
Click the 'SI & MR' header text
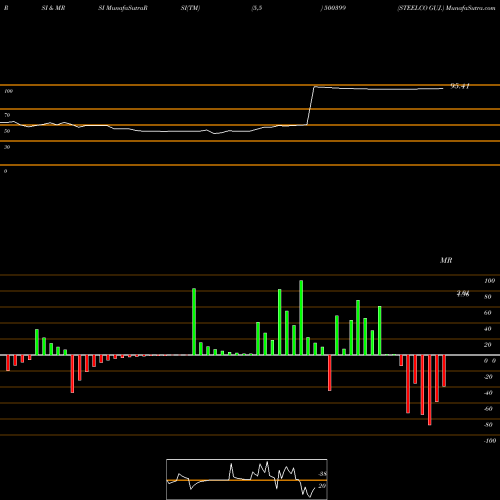pos(53,8)
